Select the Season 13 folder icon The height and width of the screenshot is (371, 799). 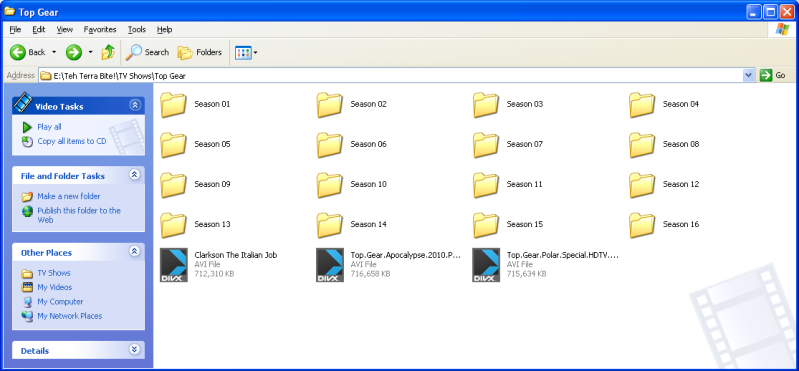[173, 225]
